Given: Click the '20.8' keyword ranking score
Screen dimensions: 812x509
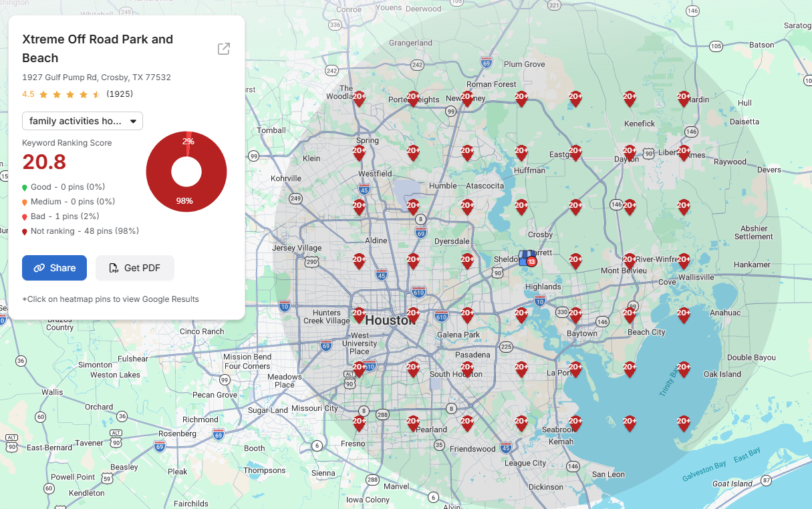Looking at the screenshot, I should [x=44, y=162].
